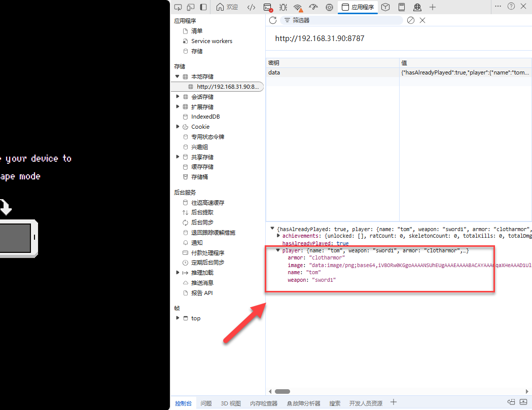
Task: Switch to 搜索 drawer tab
Action: tap(335, 403)
